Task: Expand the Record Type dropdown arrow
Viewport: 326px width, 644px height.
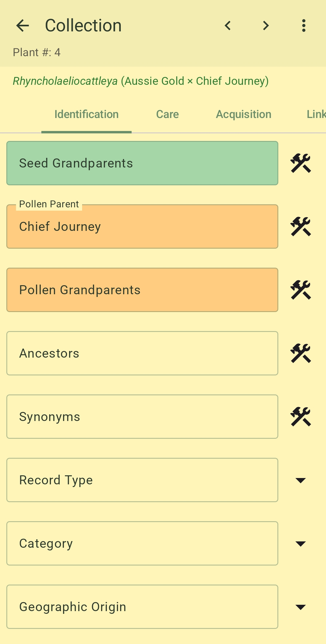Action: 301,480
